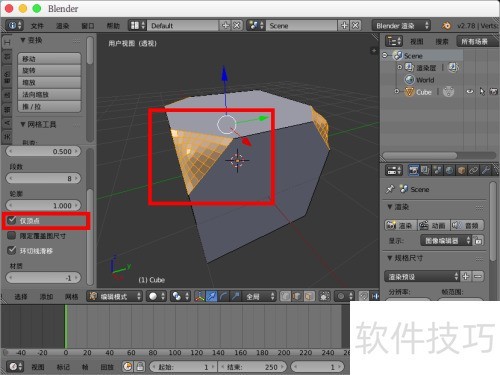Toggle Cube selectability cursor icon
The image size is (500, 375).
(x=482, y=91)
